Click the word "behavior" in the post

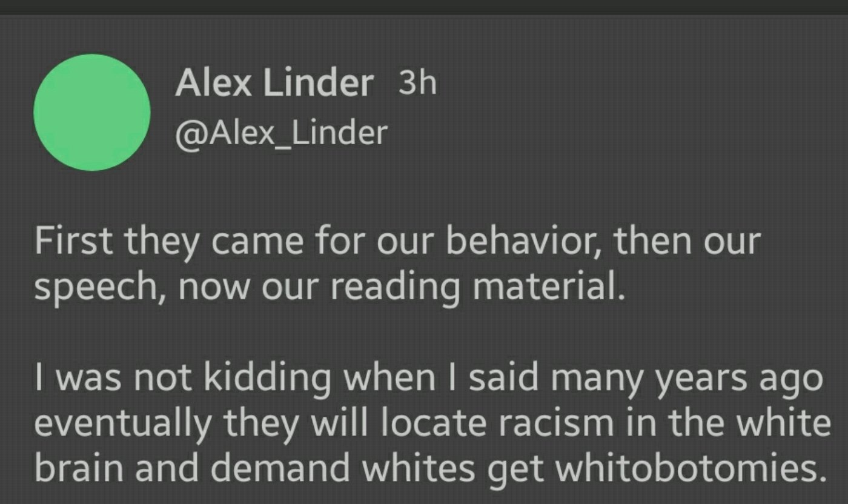click(525, 240)
